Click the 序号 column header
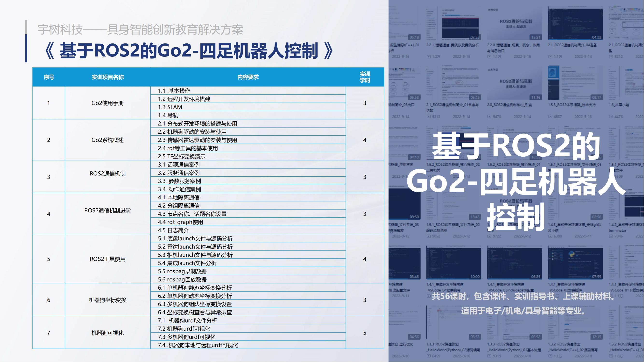644x362 pixels. tap(49, 77)
